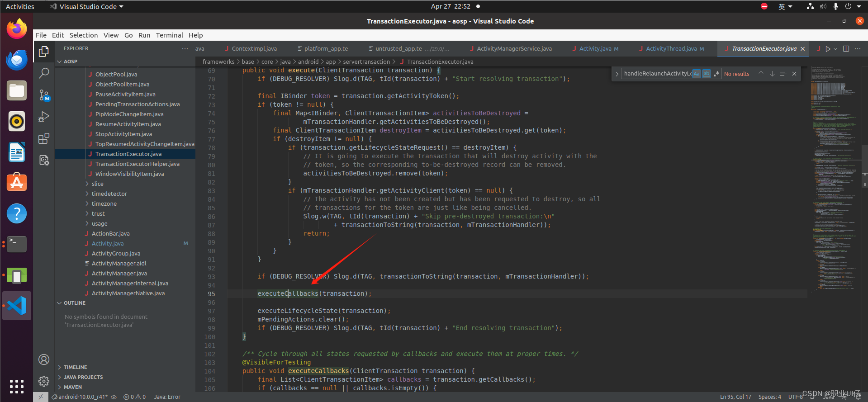The height and width of the screenshot is (402, 868).
Task: Open Terminal from the Ubuntu dock
Action: tap(17, 244)
